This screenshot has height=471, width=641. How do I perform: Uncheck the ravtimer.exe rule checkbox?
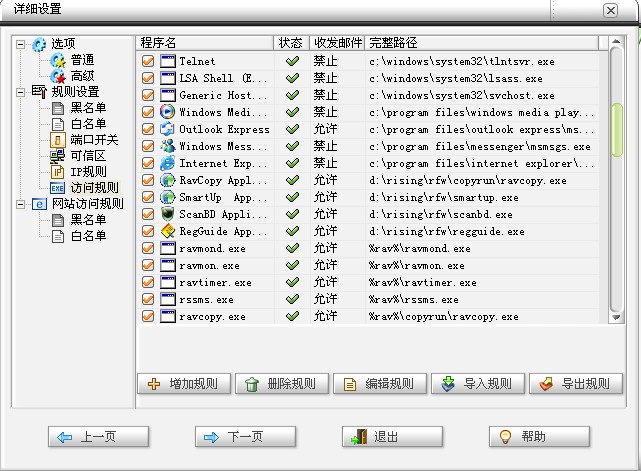[x=148, y=283]
